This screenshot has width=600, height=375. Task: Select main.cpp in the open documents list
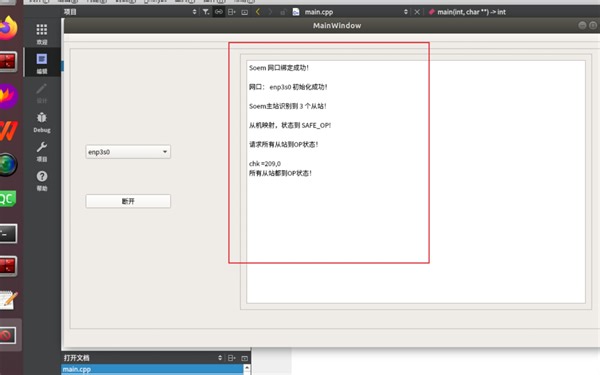tap(152, 369)
